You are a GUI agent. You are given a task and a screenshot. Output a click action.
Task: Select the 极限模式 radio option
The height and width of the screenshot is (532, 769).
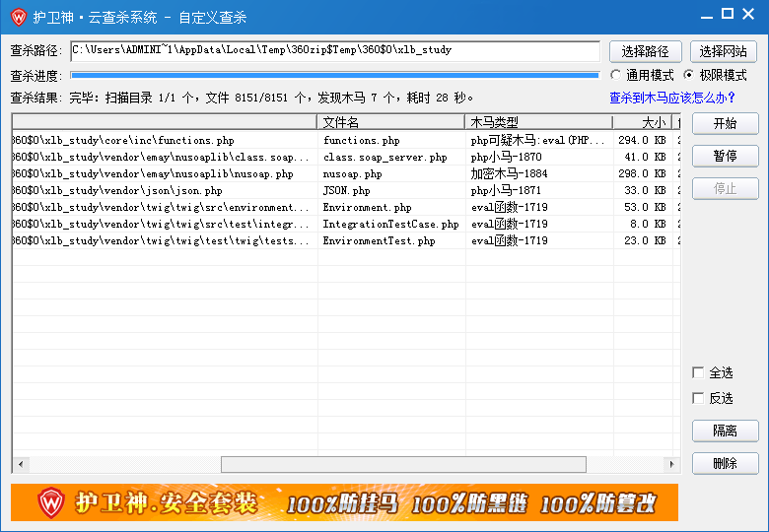pos(688,75)
